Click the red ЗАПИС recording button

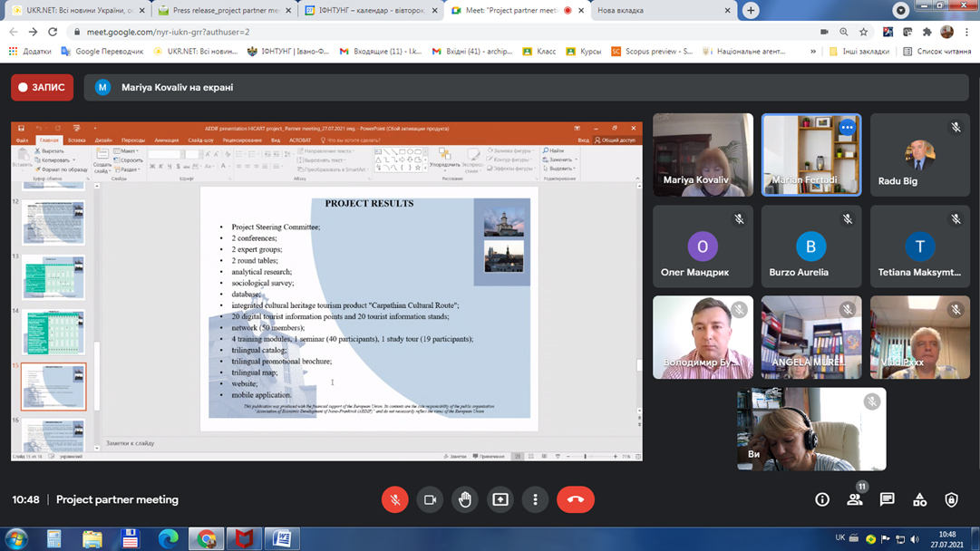click(x=43, y=88)
